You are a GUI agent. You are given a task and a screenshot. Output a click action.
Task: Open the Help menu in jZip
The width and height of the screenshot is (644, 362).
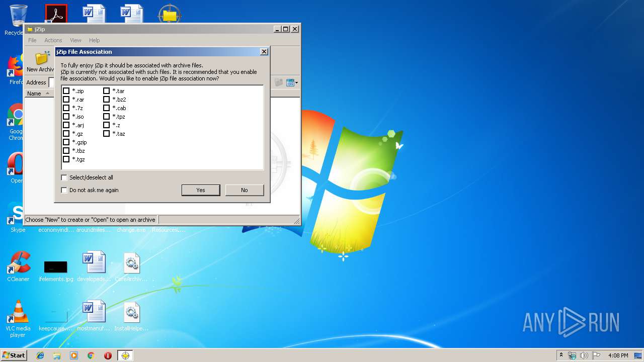95,40
